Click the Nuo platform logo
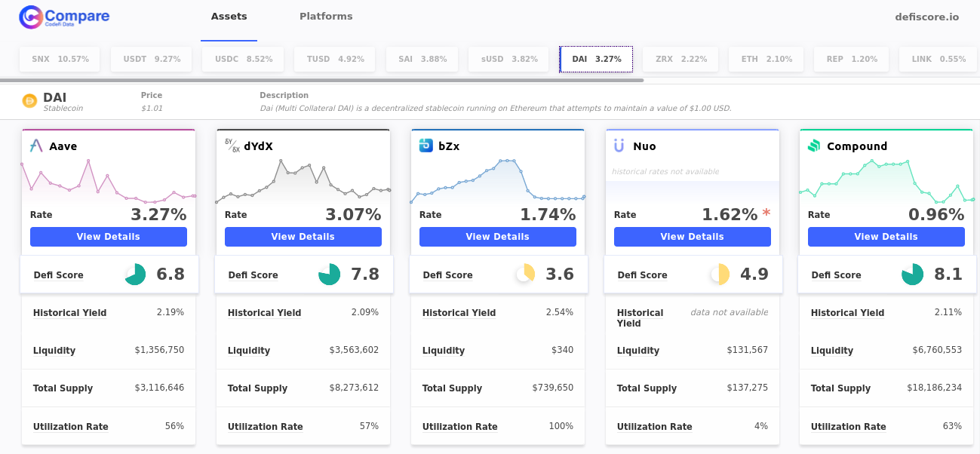The image size is (980, 454). click(619, 146)
